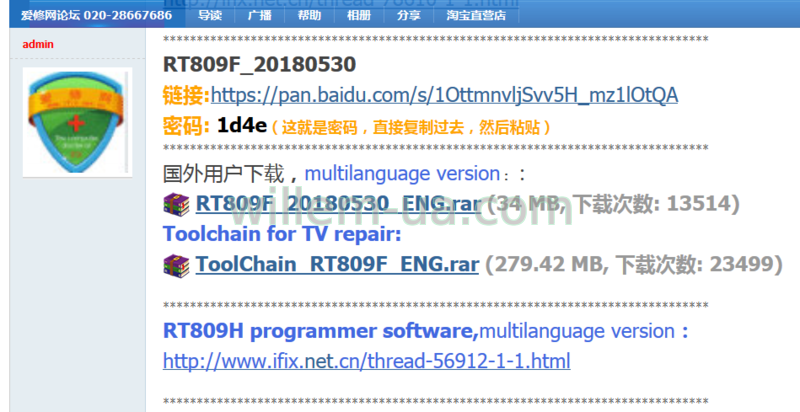
Task: Open the pan.baidu.com download link
Action: pyautogui.click(x=444, y=95)
